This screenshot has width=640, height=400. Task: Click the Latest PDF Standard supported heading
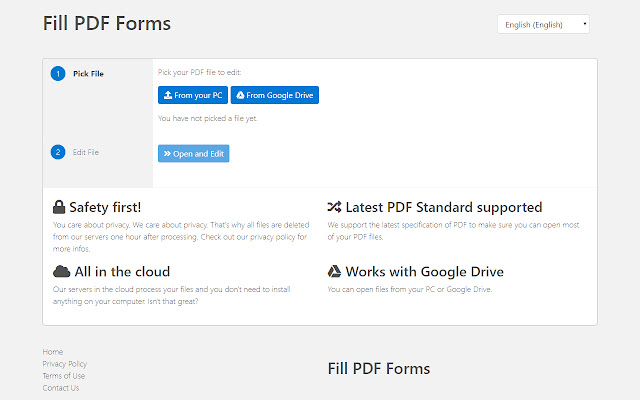tap(443, 208)
